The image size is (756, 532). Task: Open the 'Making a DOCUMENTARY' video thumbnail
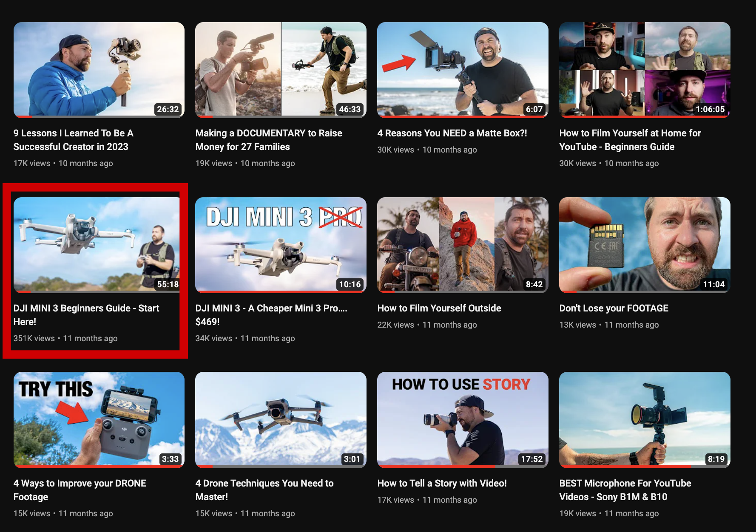pos(281,70)
